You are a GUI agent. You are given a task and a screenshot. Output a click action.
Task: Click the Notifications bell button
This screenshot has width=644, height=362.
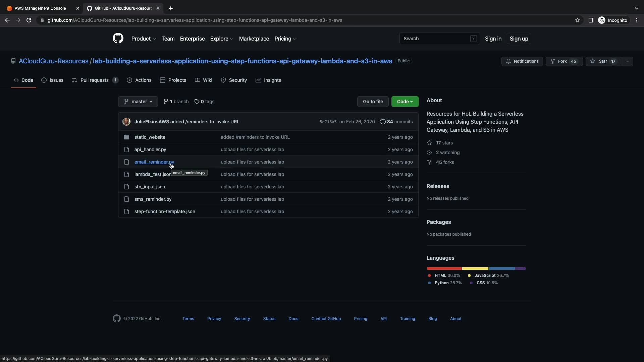pyautogui.click(x=522, y=61)
